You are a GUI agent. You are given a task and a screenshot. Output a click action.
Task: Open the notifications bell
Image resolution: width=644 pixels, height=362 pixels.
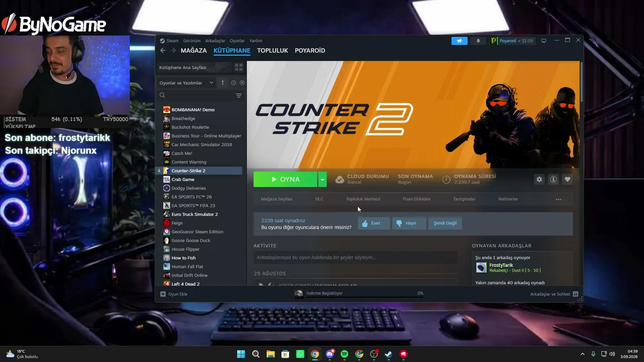(478, 41)
